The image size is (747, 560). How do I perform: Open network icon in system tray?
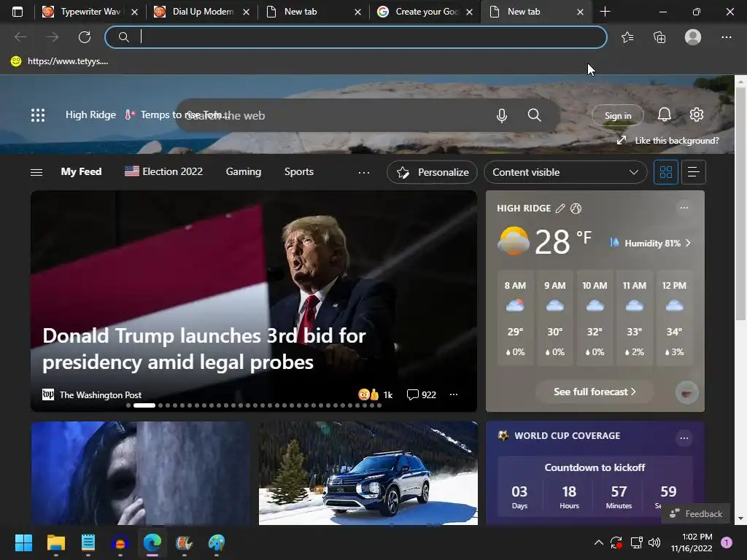point(636,542)
